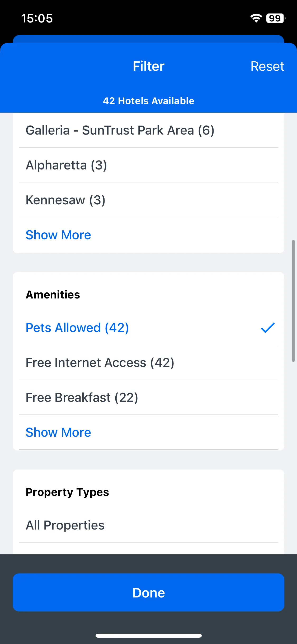Select the Free Breakfast (22) filter
The height and width of the screenshot is (644, 297).
coord(148,397)
